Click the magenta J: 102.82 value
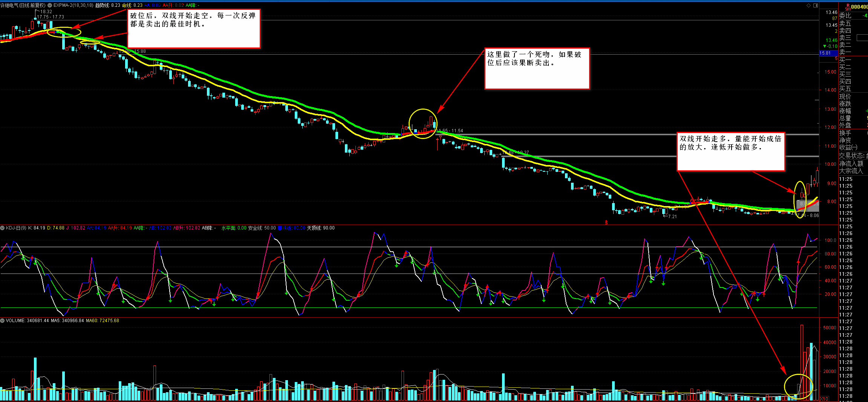This screenshot has width=868, height=402. 76,228
